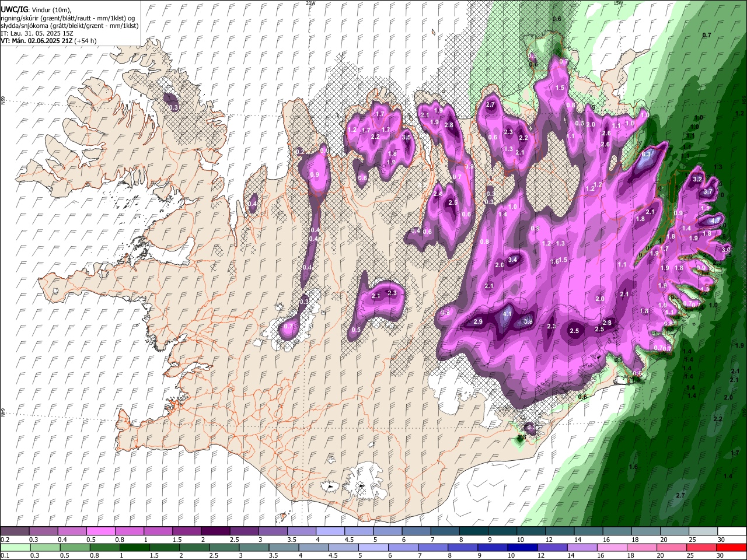Pick the pink rain legend swatch above 16
Screen dimensions: 747x560
[612, 547]
